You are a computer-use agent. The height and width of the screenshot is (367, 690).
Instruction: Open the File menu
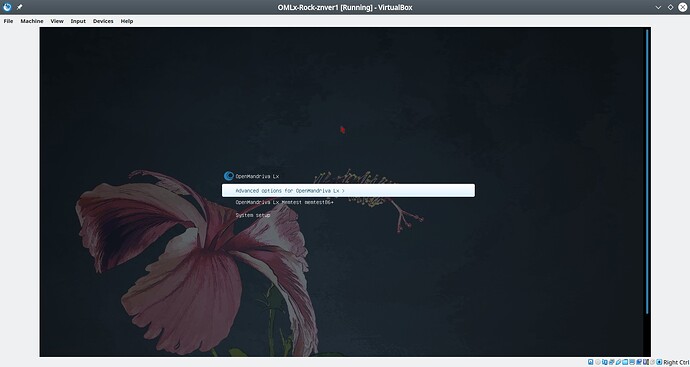click(8, 21)
